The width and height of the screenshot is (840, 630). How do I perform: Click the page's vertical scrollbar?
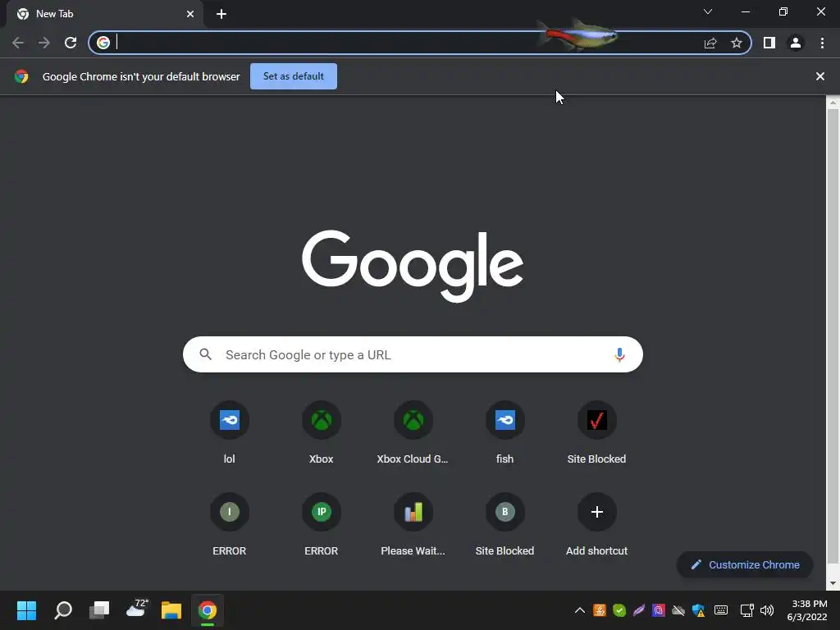833,336
